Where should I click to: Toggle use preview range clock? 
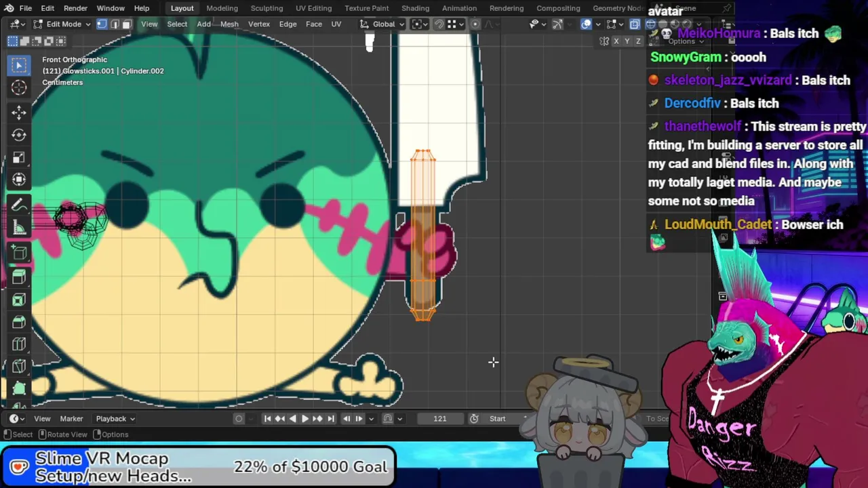coord(474,419)
